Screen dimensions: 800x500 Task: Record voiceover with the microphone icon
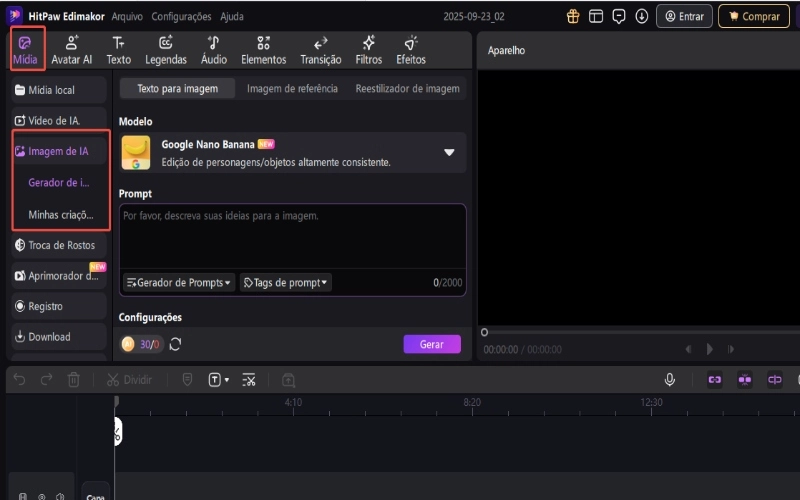(x=670, y=380)
